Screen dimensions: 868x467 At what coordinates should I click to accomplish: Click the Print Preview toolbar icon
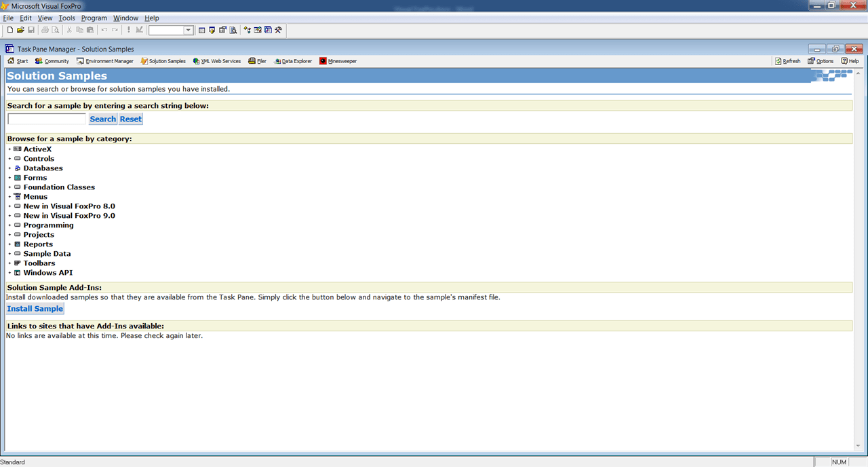55,30
